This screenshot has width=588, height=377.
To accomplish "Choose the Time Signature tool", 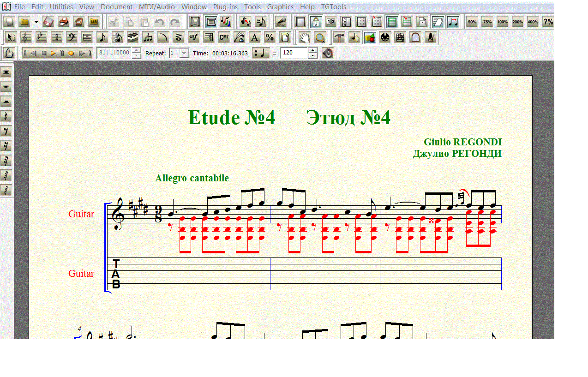I will coord(57,37).
